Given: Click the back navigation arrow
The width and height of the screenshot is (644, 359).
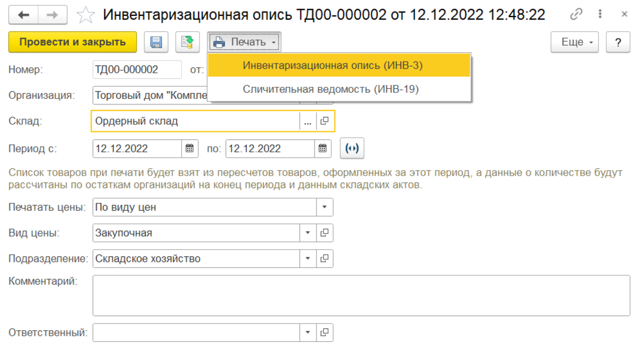Looking at the screenshot, I should point(24,15).
